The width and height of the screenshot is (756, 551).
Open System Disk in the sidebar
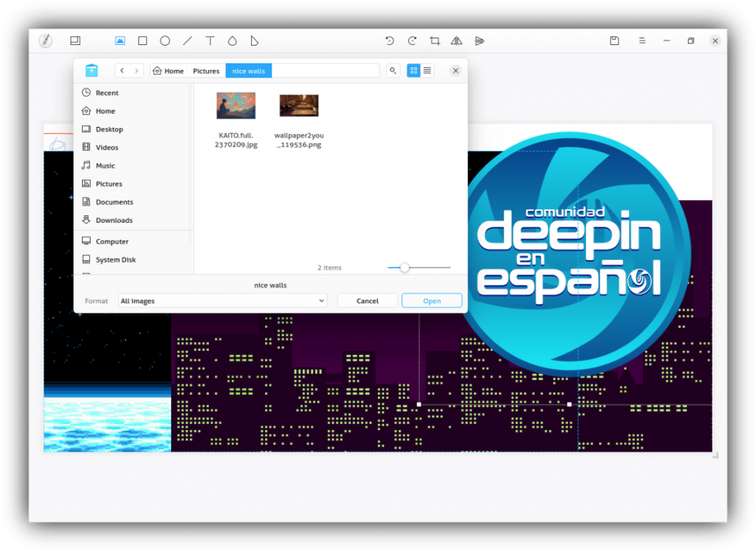134,260
